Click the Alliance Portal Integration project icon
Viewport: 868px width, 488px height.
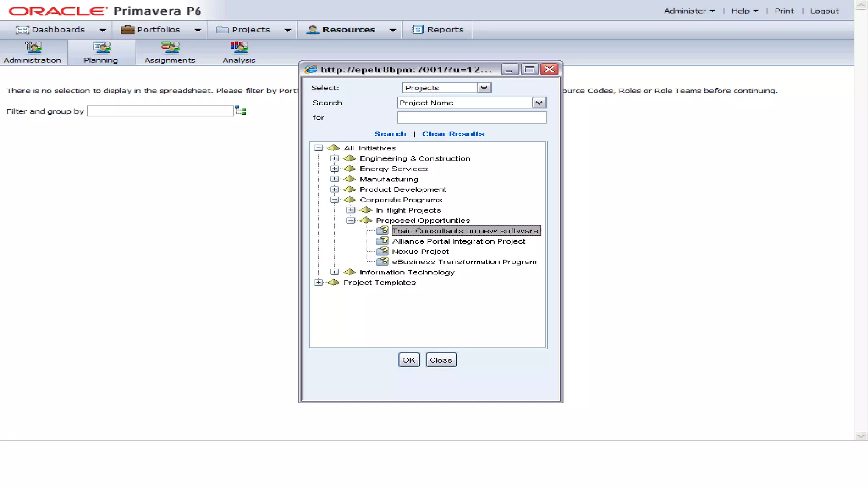[383, 241]
